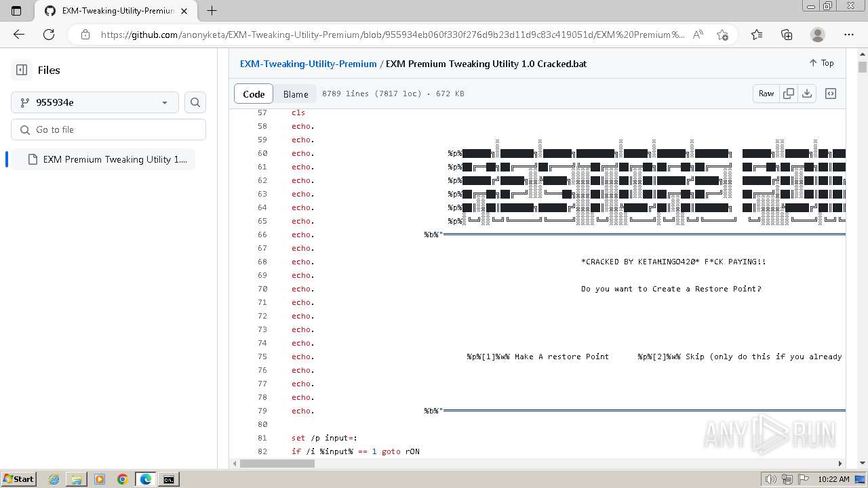Select EXM Premium Tweaking Utility file

pos(103,159)
